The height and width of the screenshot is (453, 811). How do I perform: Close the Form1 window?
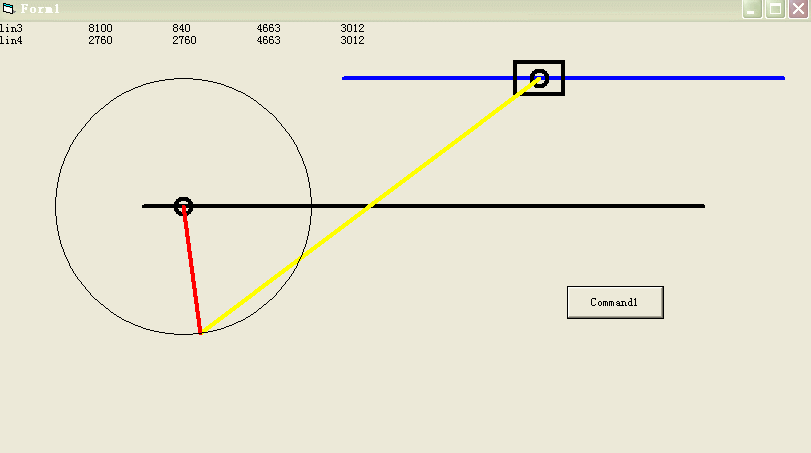point(798,9)
